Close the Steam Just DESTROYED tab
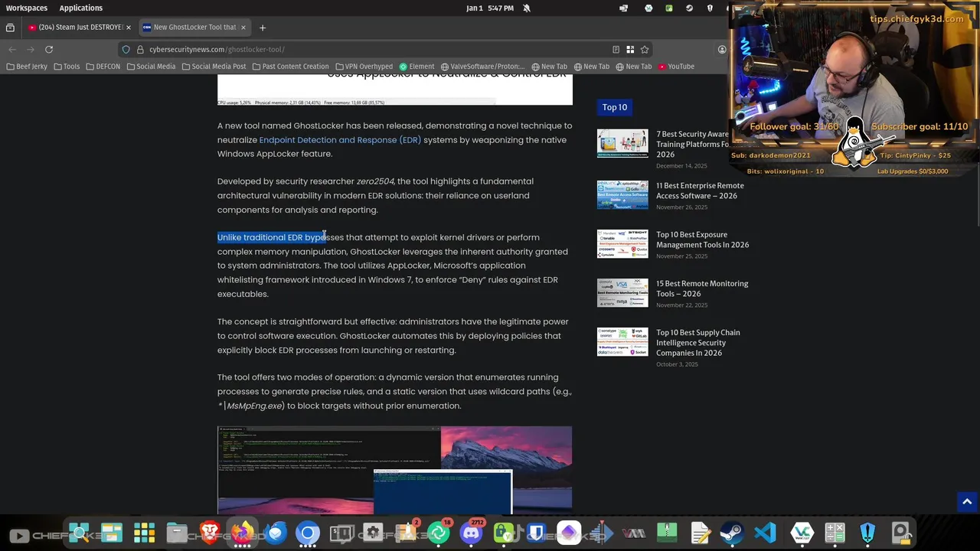 pos(129,28)
